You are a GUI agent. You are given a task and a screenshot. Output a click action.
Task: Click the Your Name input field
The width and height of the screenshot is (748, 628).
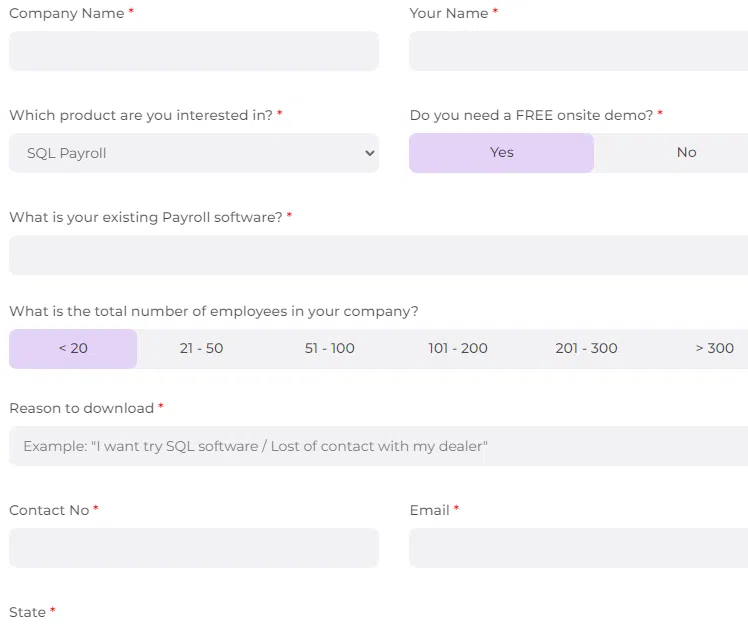pyautogui.click(x=578, y=51)
